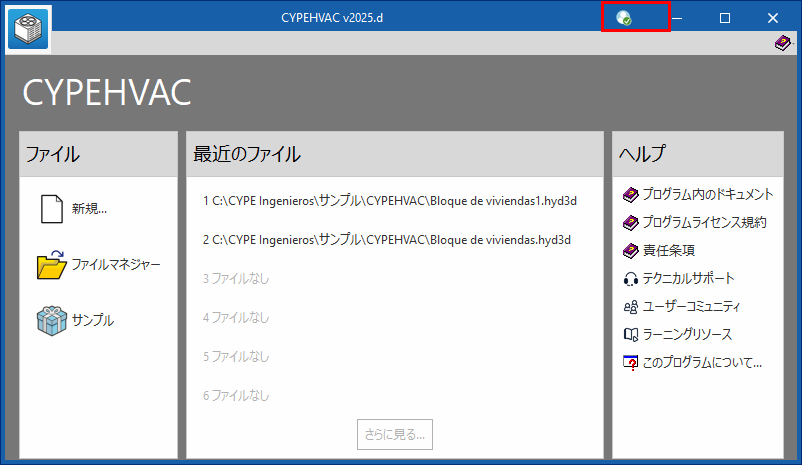Screen dimensions: 802x465
Task: Click the open-book icon for ラーニングリソース
Action: point(631,335)
